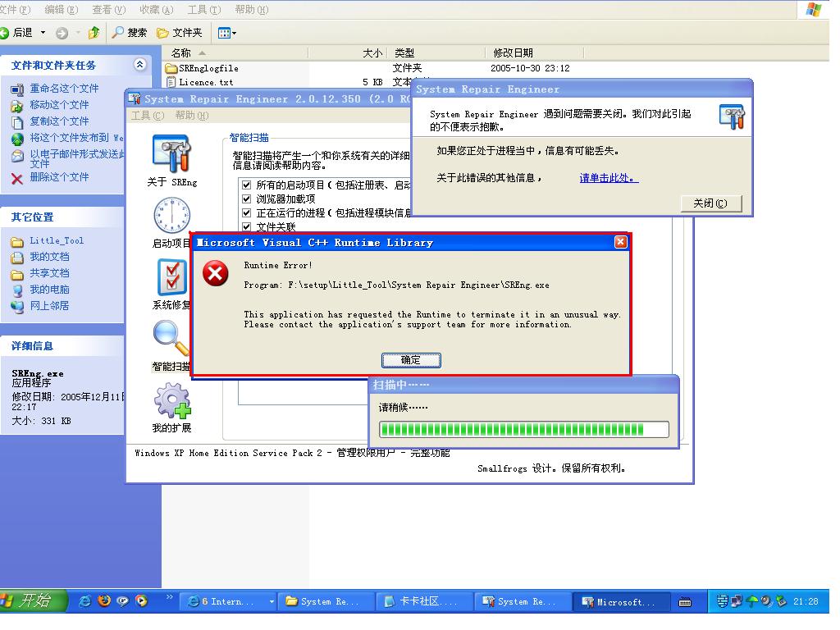Click 将这个文件发布到 Web globe icon
Screen dimensions: 840x630
pyautogui.click(x=17, y=139)
